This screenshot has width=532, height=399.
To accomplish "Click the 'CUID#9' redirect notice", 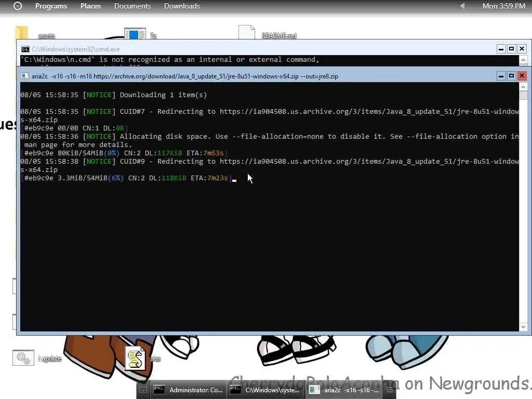I will click(270, 165).
